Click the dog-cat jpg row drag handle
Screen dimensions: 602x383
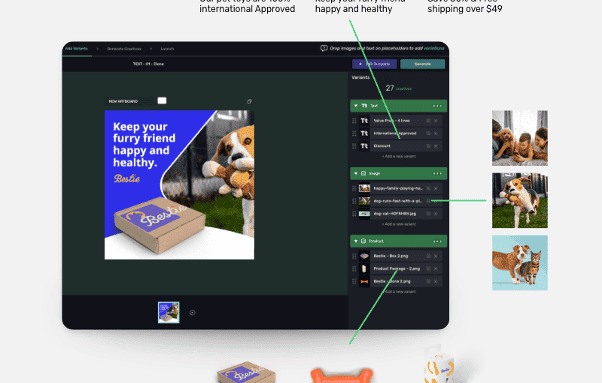[x=354, y=213]
